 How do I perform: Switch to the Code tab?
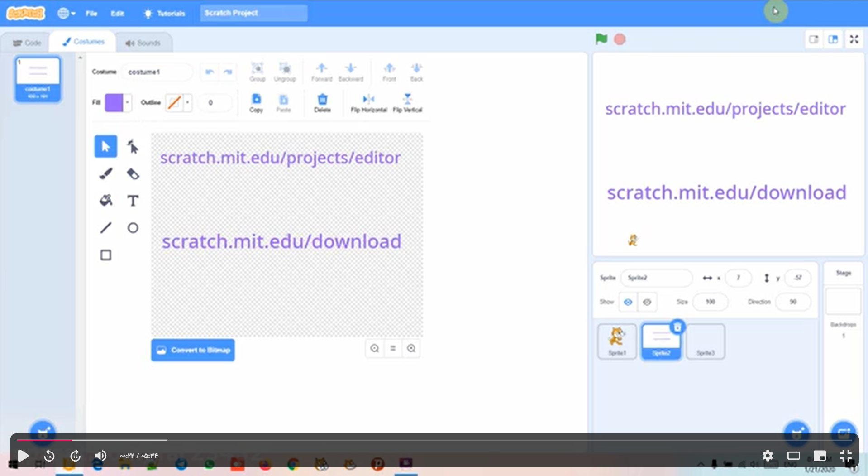click(x=27, y=43)
